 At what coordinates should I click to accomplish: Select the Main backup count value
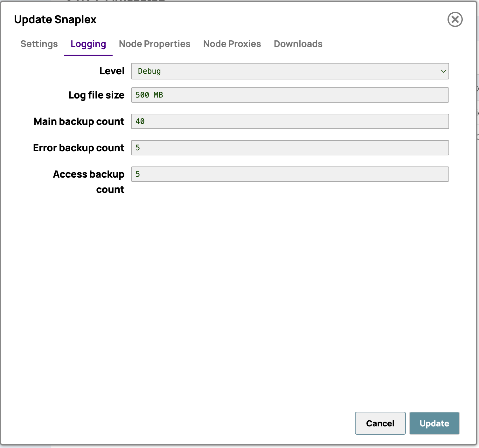click(x=289, y=121)
